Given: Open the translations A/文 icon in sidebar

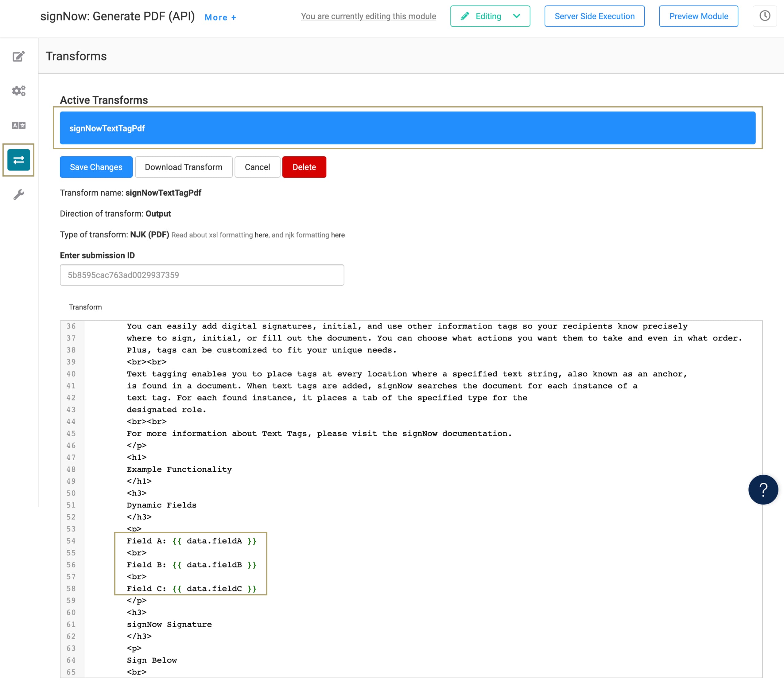Looking at the screenshot, I should click(x=19, y=125).
